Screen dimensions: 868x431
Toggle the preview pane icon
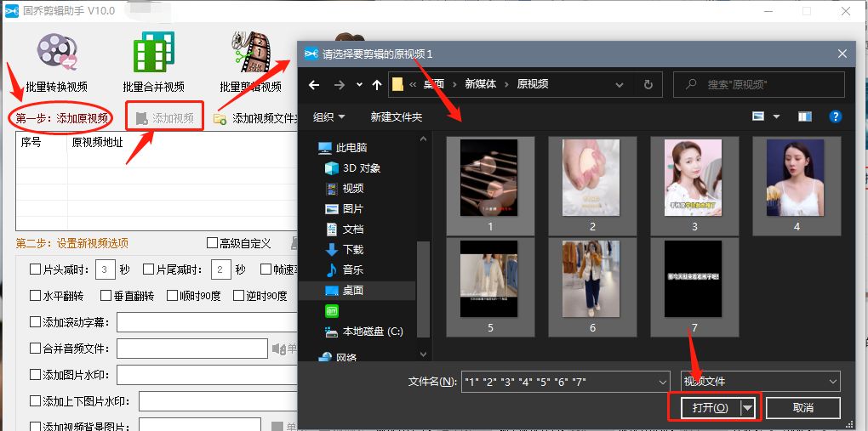[805, 116]
